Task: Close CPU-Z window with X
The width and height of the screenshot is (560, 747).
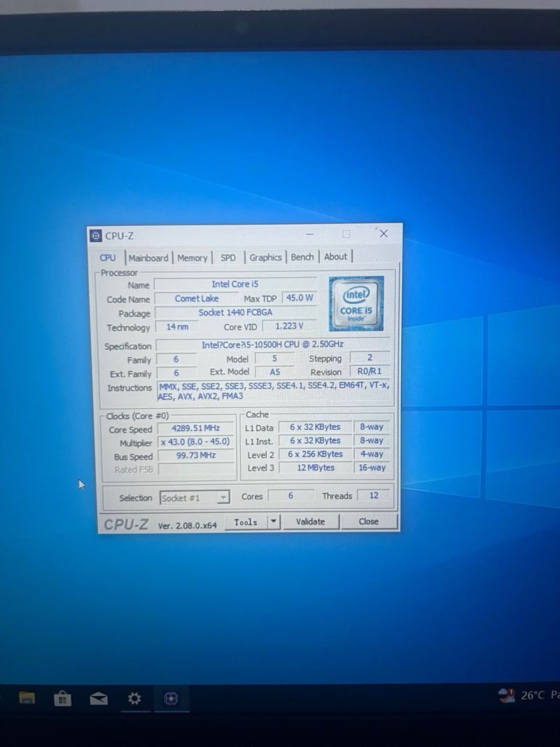Action: (x=384, y=233)
